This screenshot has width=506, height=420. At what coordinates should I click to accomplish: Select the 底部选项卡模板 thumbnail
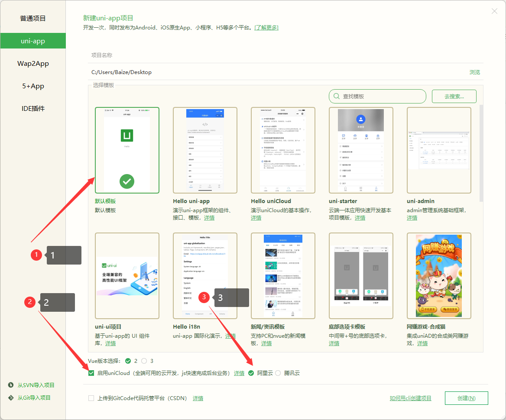[361, 276]
